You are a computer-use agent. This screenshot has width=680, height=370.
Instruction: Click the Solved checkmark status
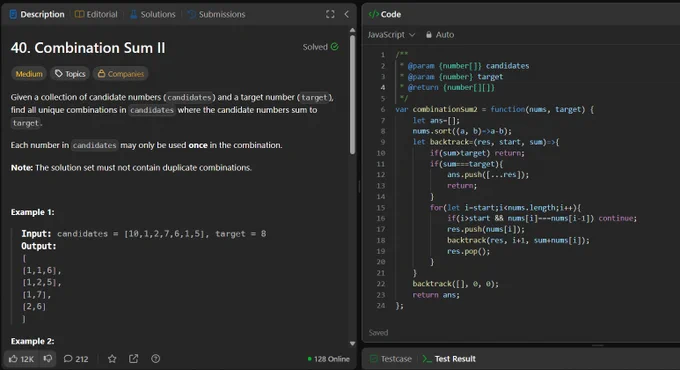[x=320, y=47]
